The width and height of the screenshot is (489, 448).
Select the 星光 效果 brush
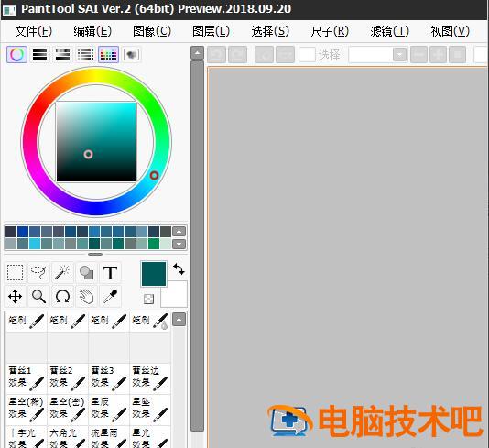[x=150, y=437]
